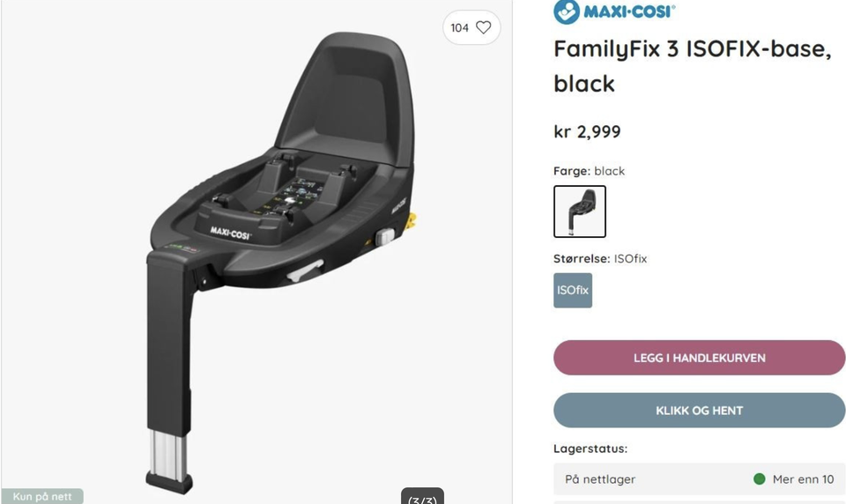Open the På nettlager stock row
Screen dimensions: 846x504
[x=699, y=479]
